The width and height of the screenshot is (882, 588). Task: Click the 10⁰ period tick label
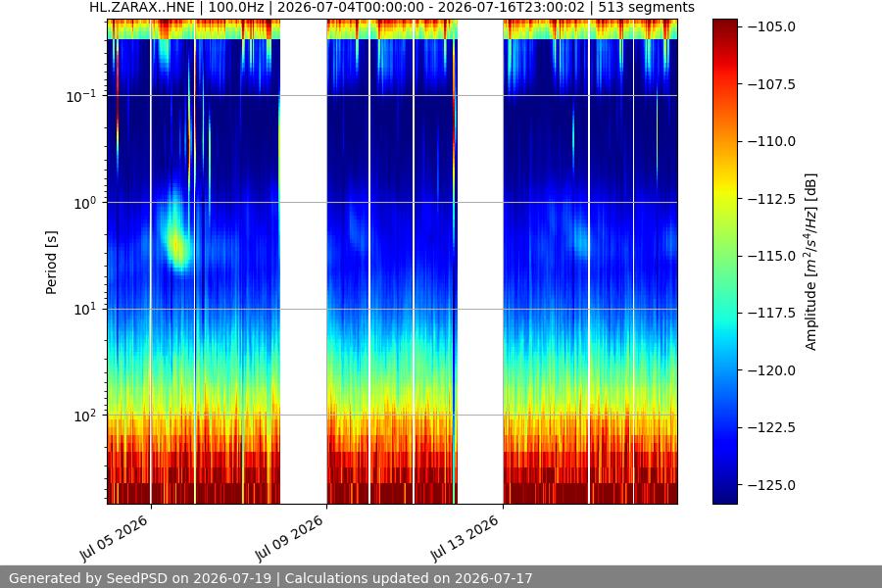click(85, 203)
